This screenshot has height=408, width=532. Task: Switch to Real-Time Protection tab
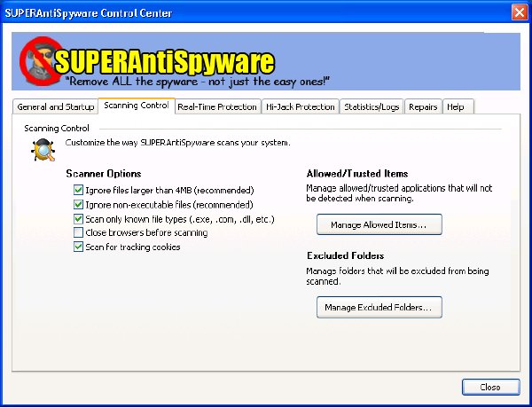coord(217,107)
